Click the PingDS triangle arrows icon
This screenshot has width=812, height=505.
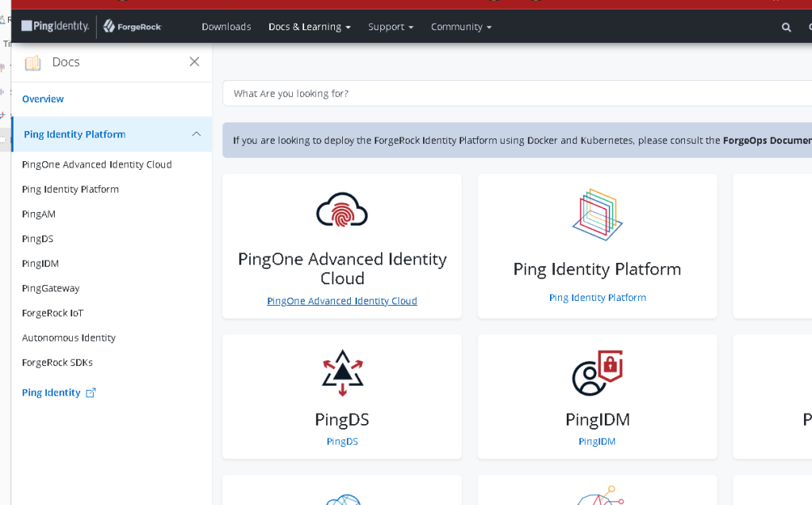click(x=342, y=373)
